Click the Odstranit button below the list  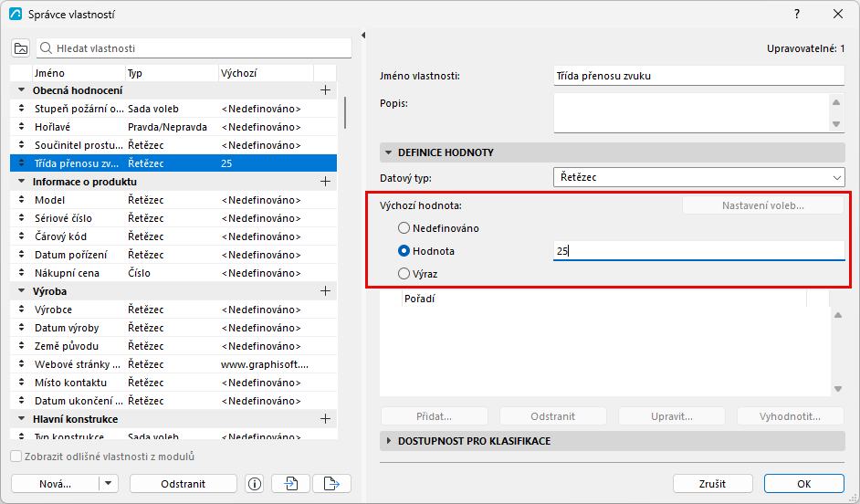point(184,484)
